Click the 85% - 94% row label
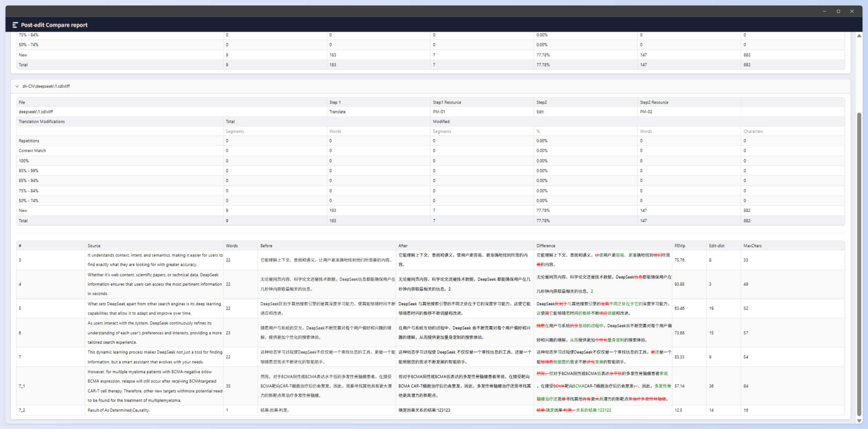The height and width of the screenshot is (429, 868). pyautogui.click(x=29, y=181)
